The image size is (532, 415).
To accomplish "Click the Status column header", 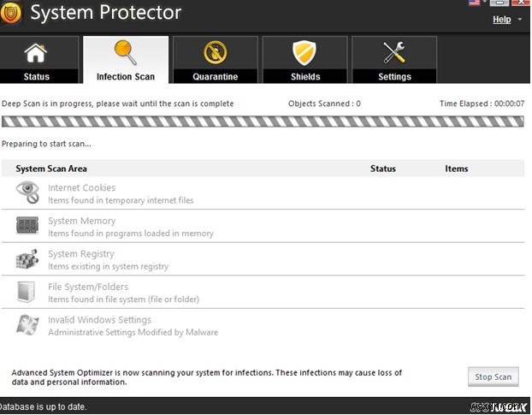I will [x=382, y=169].
